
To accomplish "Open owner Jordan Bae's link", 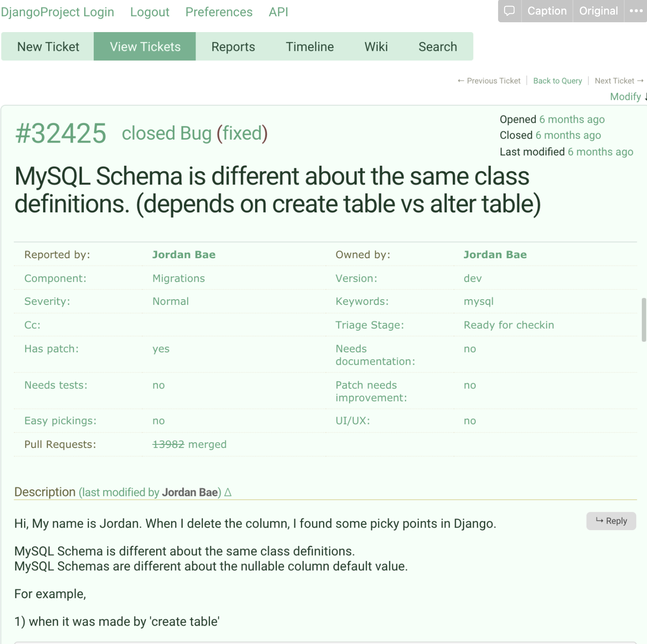I will tap(495, 254).
